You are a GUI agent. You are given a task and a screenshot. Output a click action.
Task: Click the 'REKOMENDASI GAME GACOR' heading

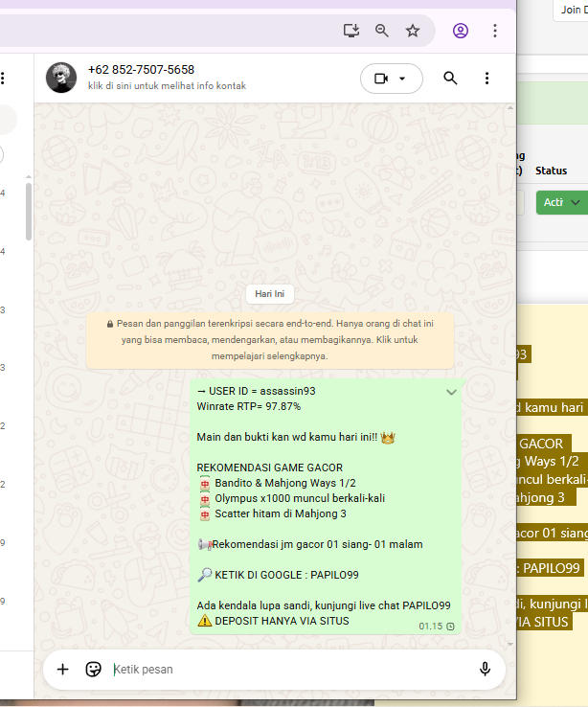pos(270,468)
